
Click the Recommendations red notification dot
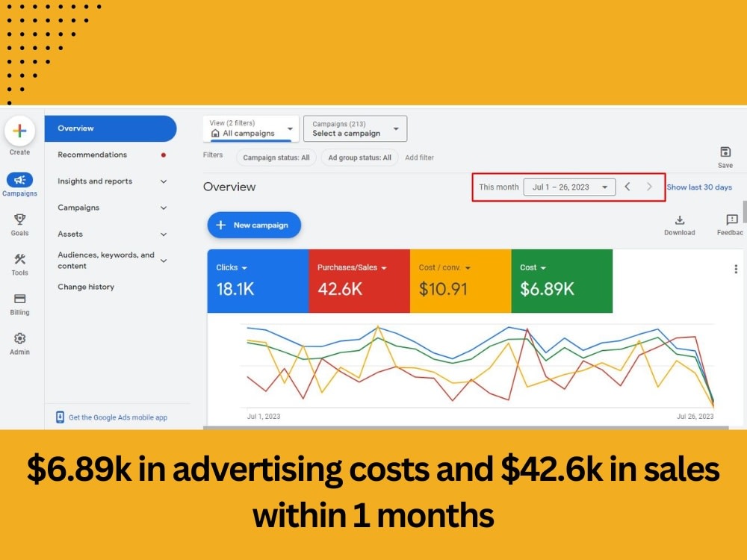coord(164,155)
